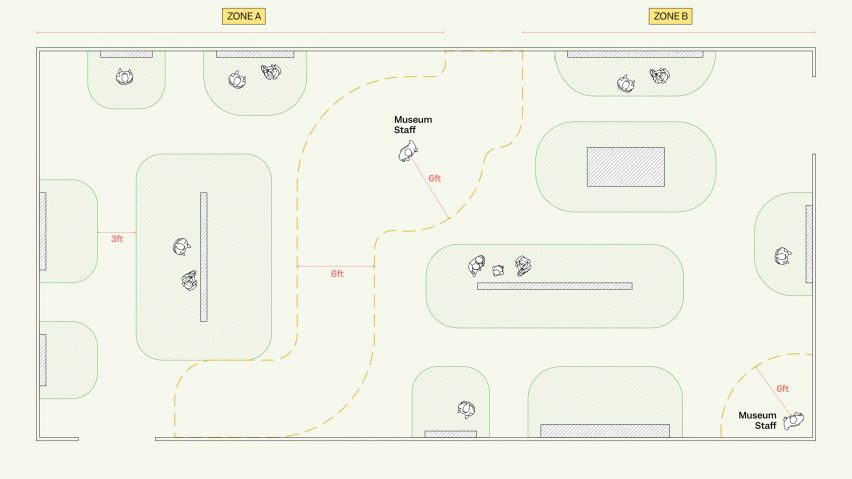Viewport: 852px width, 479px height.
Task: Click the top-left hatched wall panel
Action: 127,54
